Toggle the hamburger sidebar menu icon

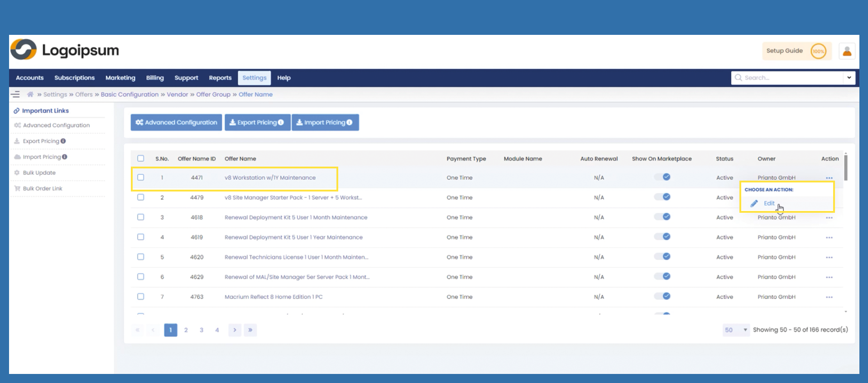click(x=16, y=95)
